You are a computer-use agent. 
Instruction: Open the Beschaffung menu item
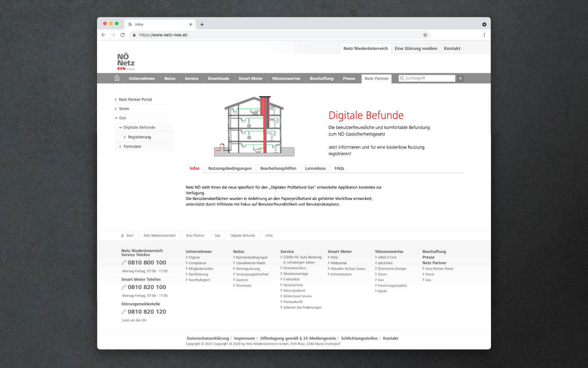(322, 78)
